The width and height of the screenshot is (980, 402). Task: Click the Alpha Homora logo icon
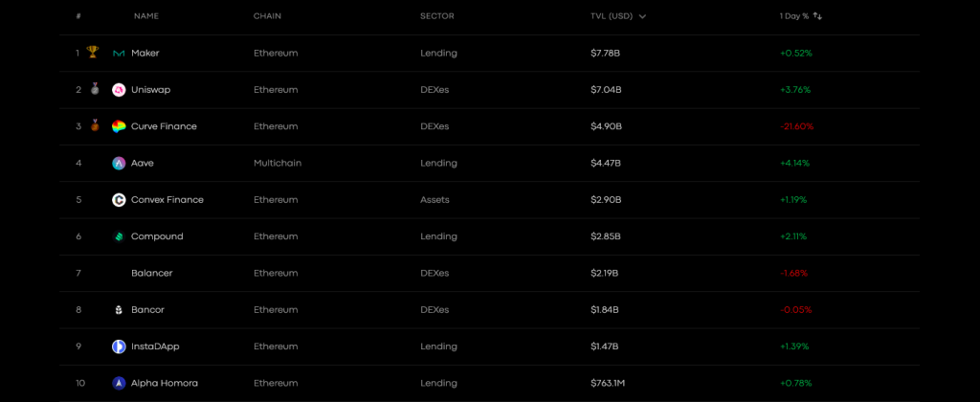[119, 383]
